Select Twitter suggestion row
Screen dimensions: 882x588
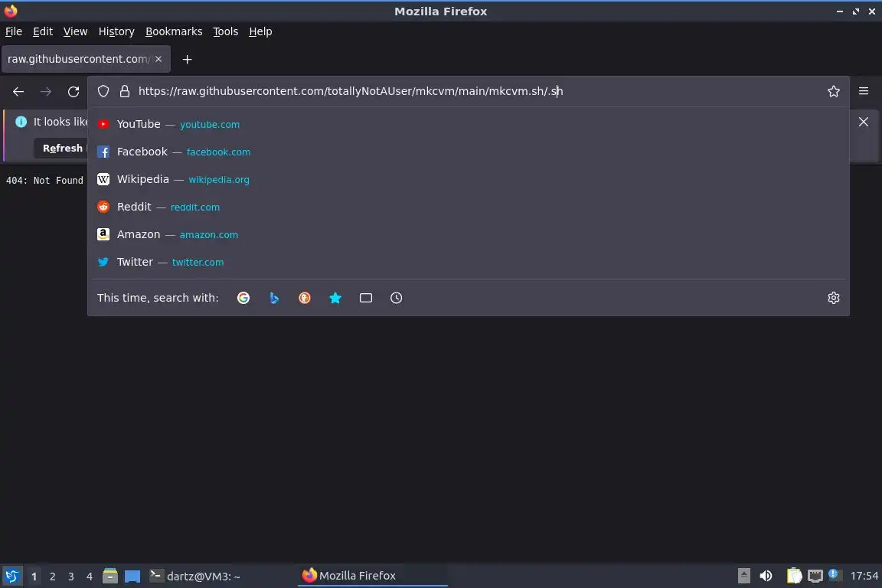point(468,262)
